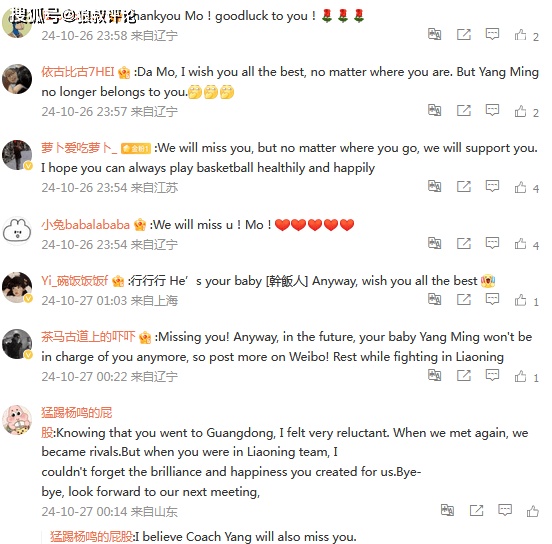Image resolution: width=552 pixels, height=544 pixels.
Task: Reply to Yi_碗饭饭饭f's 'your baby' comment
Action: click(492, 299)
